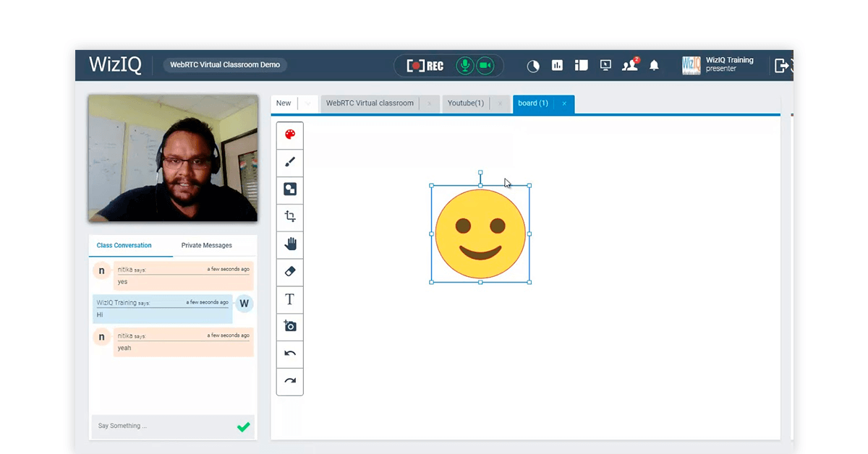Mute the microphone
Screen dimensions: 868x454
[465, 66]
